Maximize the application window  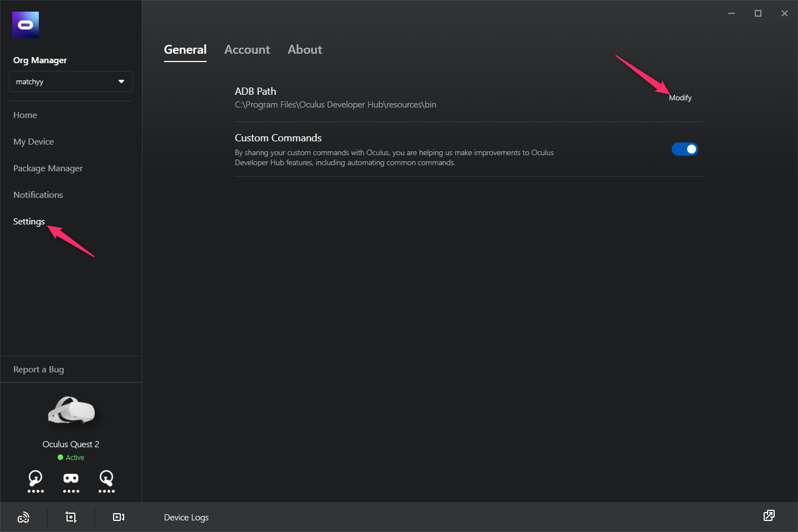[x=758, y=13]
